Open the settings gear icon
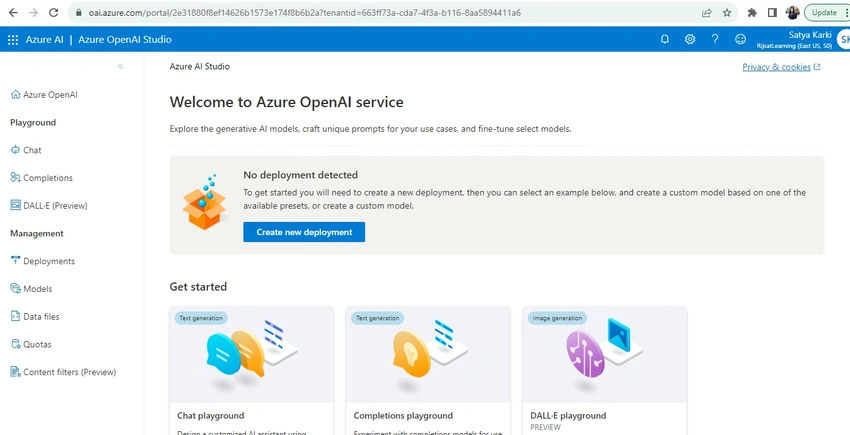Viewport: 850px width, 435px height. tap(690, 39)
